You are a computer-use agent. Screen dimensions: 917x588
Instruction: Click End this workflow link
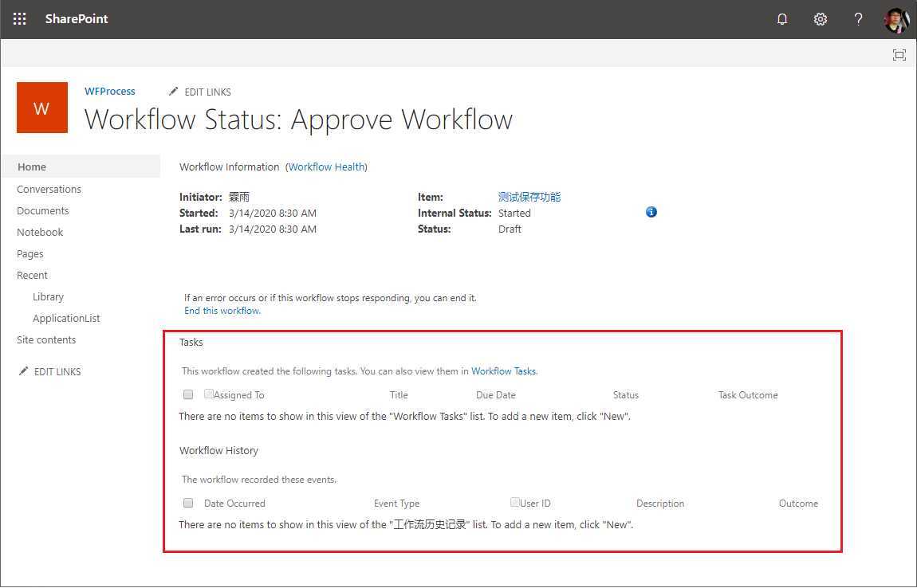pyautogui.click(x=222, y=311)
